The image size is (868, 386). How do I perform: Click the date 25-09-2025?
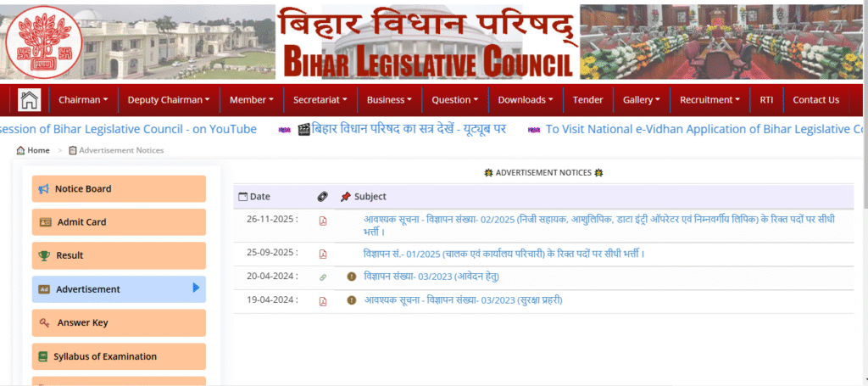272,252
